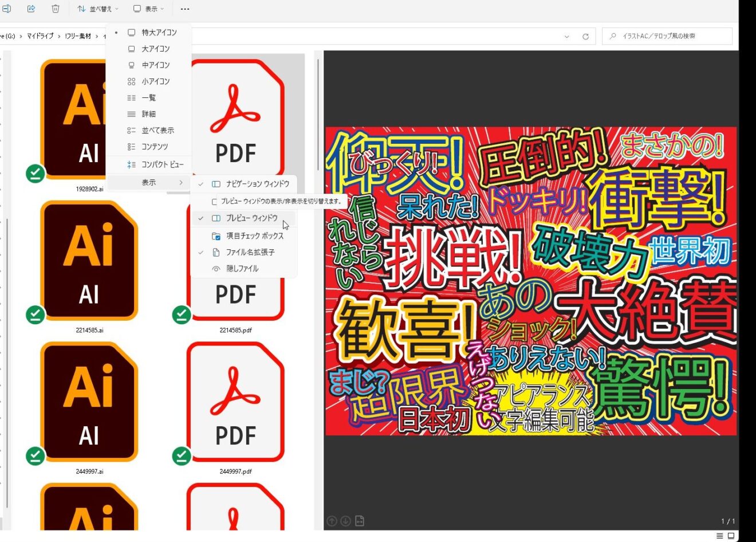Choose 詳細 view from the menu

[x=148, y=113]
